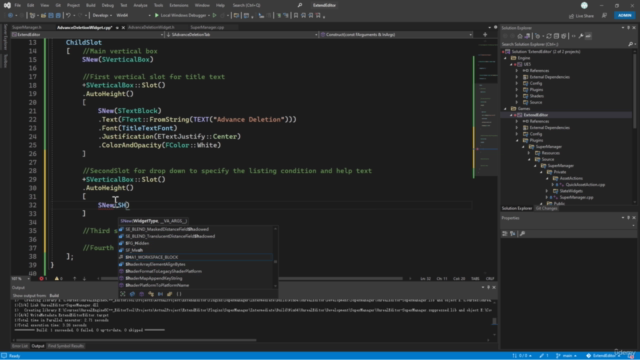The image size is (640, 360).
Task: Click the Open File folder toolbar icon
Action: [x=43, y=16]
